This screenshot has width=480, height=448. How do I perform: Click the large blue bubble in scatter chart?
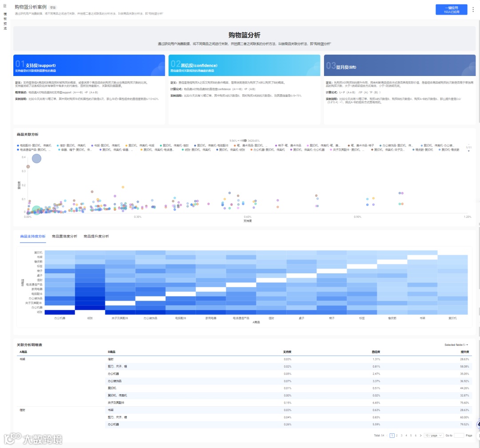[37, 159]
